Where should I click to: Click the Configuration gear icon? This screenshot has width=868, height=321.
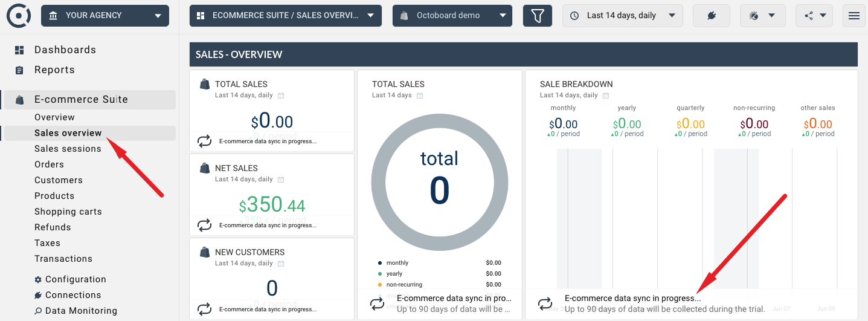point(38,279)
